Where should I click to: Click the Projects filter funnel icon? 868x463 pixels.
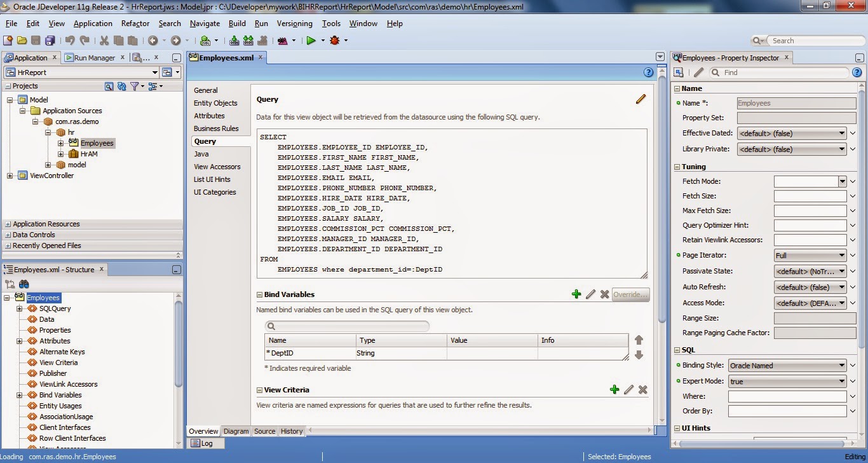point(134,86)
